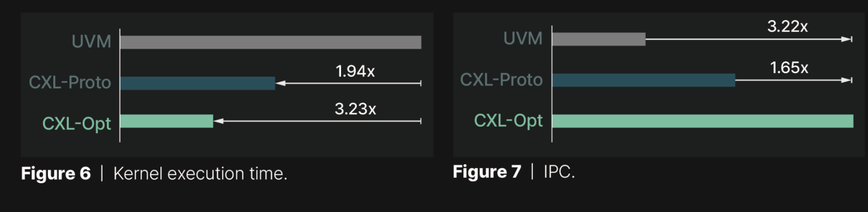Image resolution: width=868 pixels, height=212 pixels.
Task: Click the CXL-Proto bar in the IPC chart
Action: click(643, 80)
